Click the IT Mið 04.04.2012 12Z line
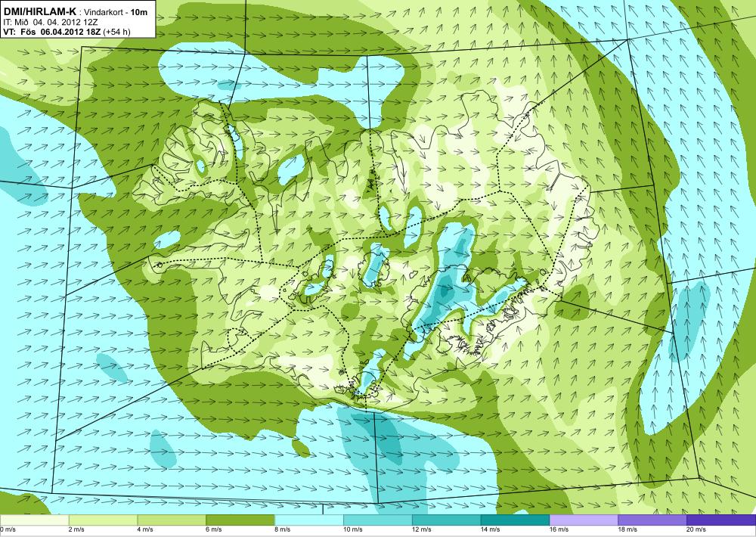Image resolution: width=756 pixels, height=537 pixels. (x=48, y=22)
